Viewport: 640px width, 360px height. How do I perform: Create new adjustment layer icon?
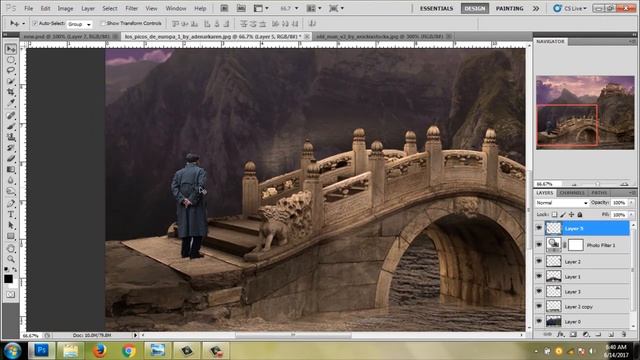586,334
